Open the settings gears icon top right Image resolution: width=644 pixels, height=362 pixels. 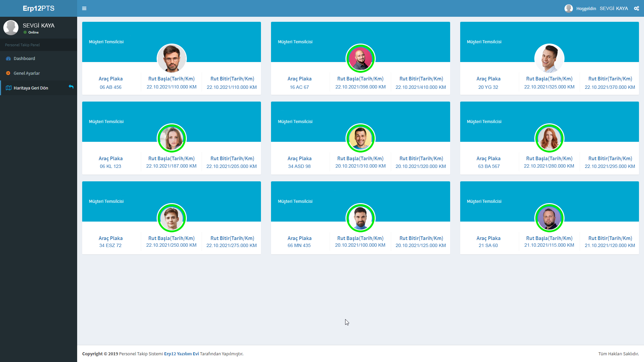pyautogui.click(x=636, y=8)
